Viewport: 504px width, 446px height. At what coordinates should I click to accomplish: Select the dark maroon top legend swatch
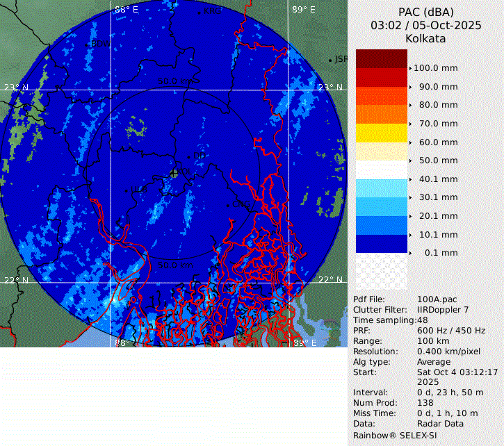click(381, 58)
